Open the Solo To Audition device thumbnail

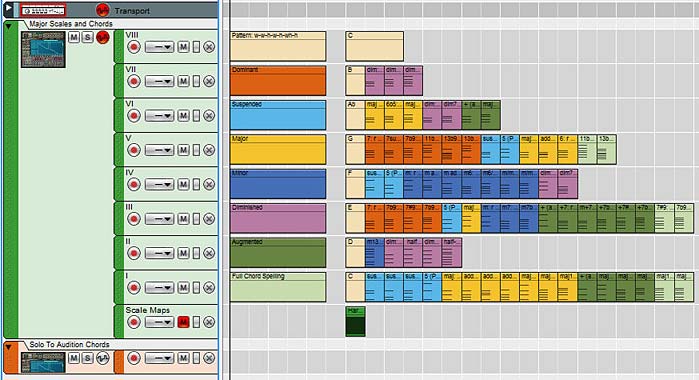point(43,362)
